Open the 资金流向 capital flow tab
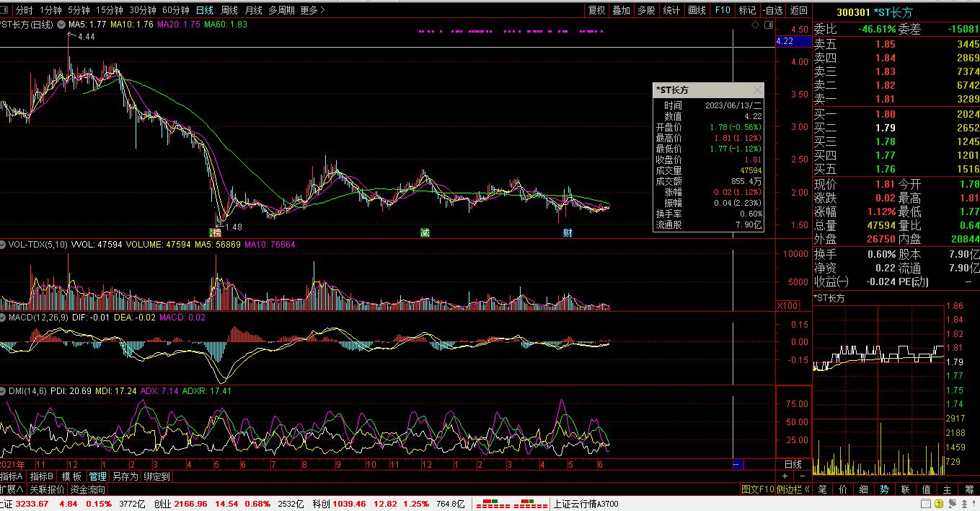 pos(87,489)
